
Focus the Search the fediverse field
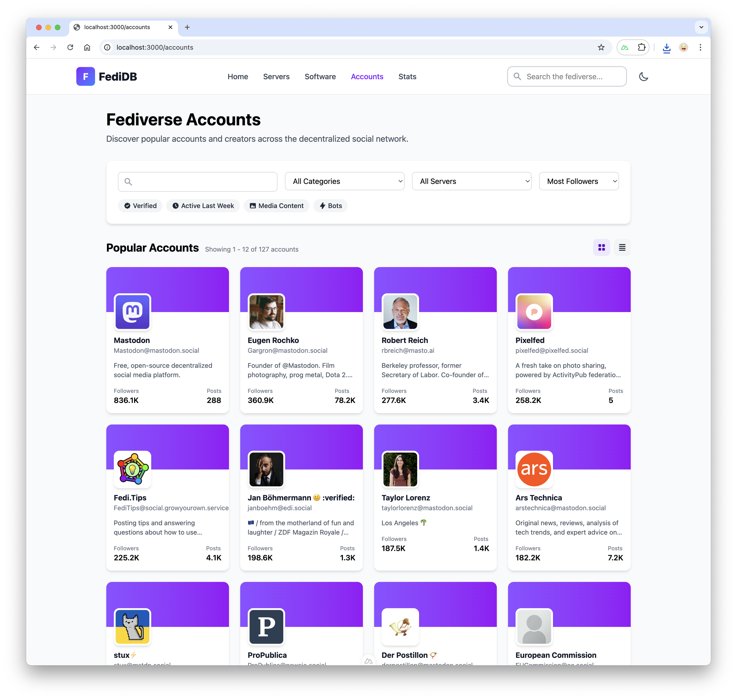[x=566, y=77]
